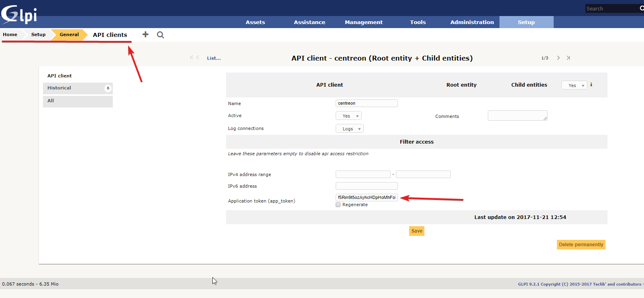644x298 pixels.
Task: Open the List... link
Action: coord(214,58)
